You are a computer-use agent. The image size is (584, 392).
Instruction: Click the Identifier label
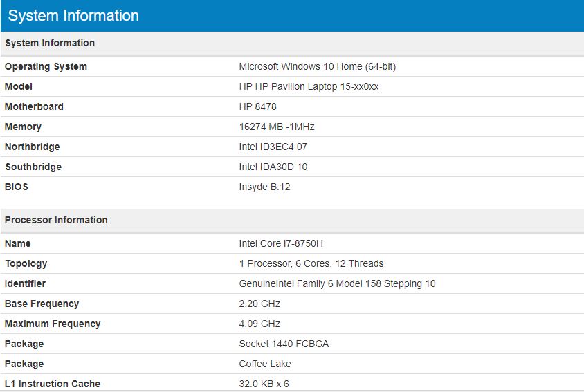(x=25, y=284)
